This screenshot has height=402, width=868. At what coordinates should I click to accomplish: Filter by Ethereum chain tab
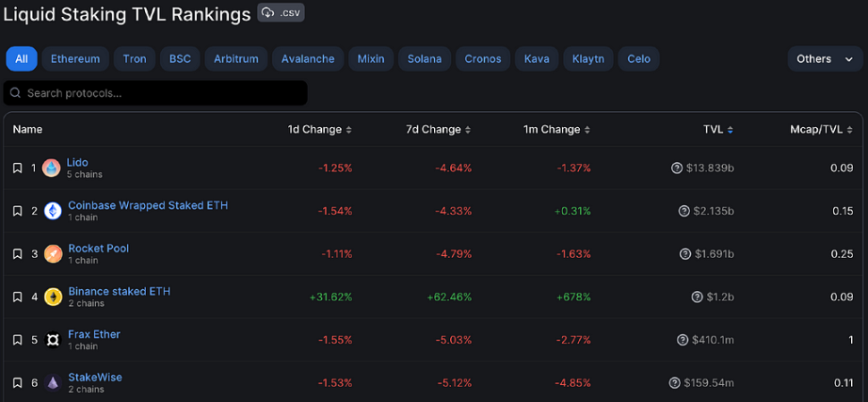(x=75, y=58)
